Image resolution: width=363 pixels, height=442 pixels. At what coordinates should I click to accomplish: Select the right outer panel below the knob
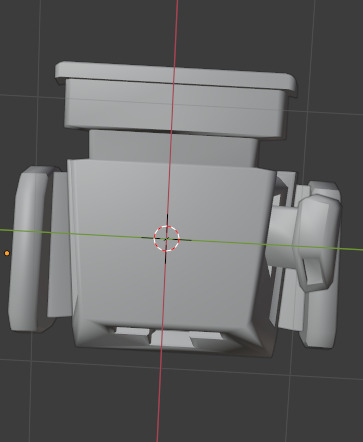[318, 317]
